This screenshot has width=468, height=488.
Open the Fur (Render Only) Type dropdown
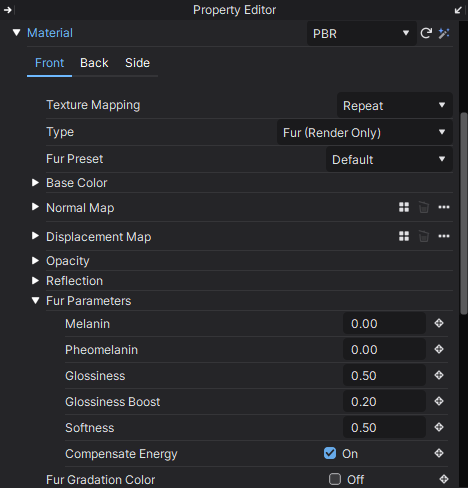(x=365, y=132)
